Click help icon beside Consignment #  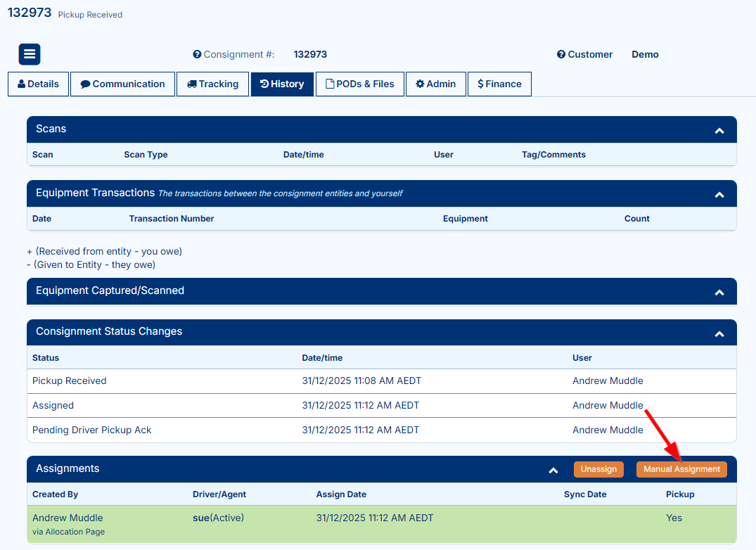[197, 55]
